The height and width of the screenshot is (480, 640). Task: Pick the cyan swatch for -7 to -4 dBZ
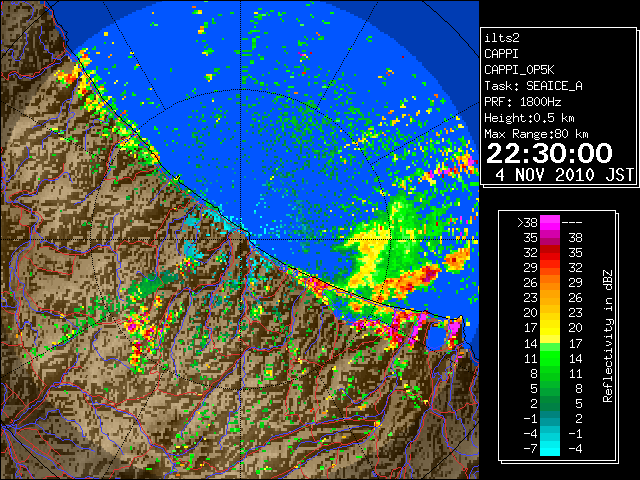(x=550, y=449)
